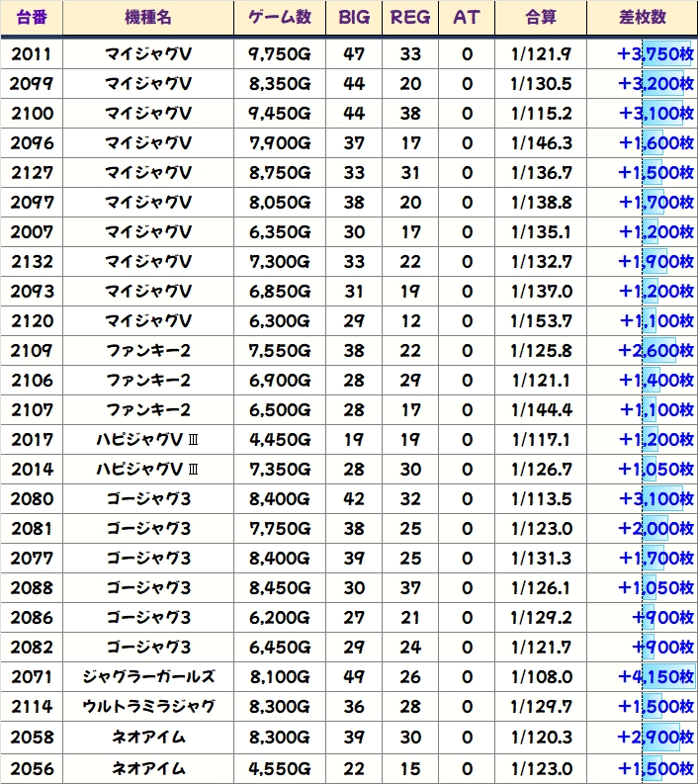698x784 pixels.
Task: Select machine number 2011 cell
Action: coord(32,54)
